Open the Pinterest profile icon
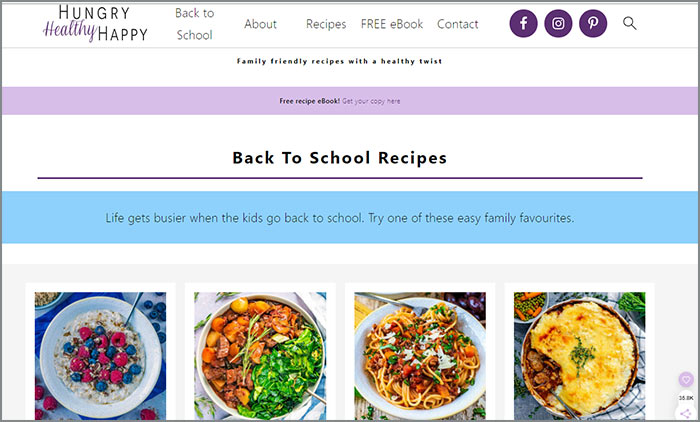The image size is (700, 422). coord(593,23)
